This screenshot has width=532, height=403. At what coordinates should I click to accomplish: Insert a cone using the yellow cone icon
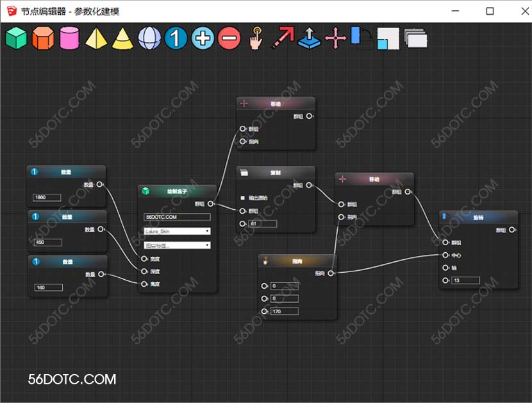[122, 39]
